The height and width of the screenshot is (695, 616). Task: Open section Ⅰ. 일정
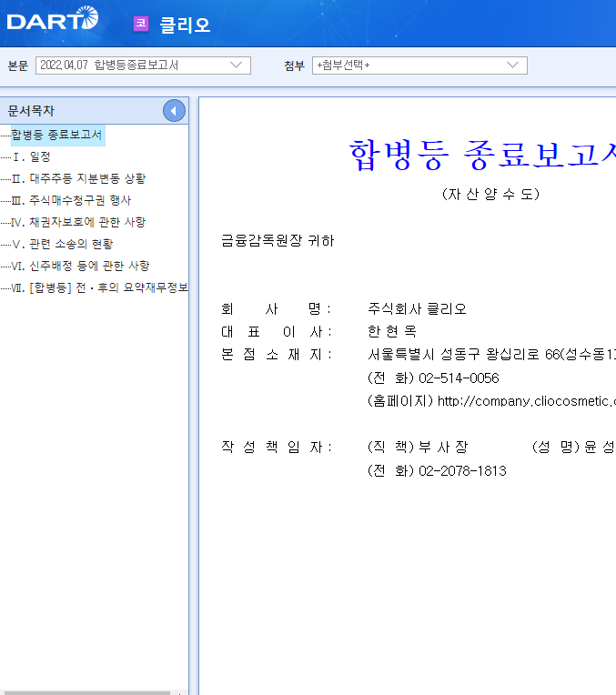[32, 156]
